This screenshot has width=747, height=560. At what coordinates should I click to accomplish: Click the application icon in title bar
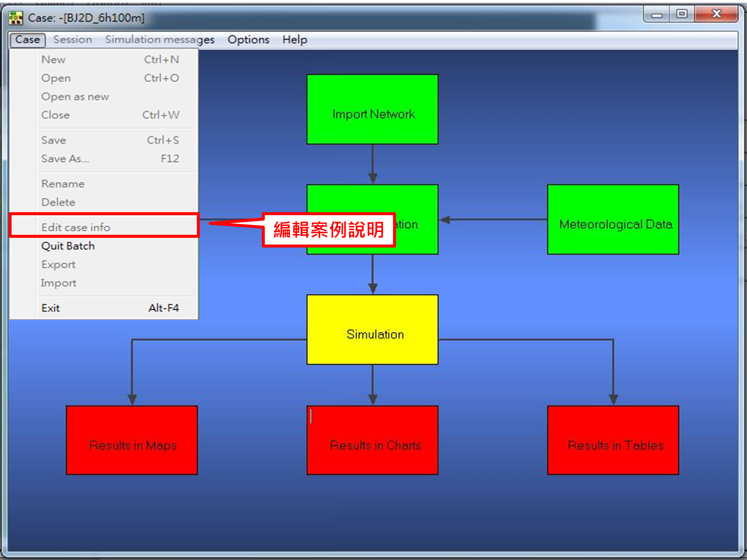coord(15,18)
